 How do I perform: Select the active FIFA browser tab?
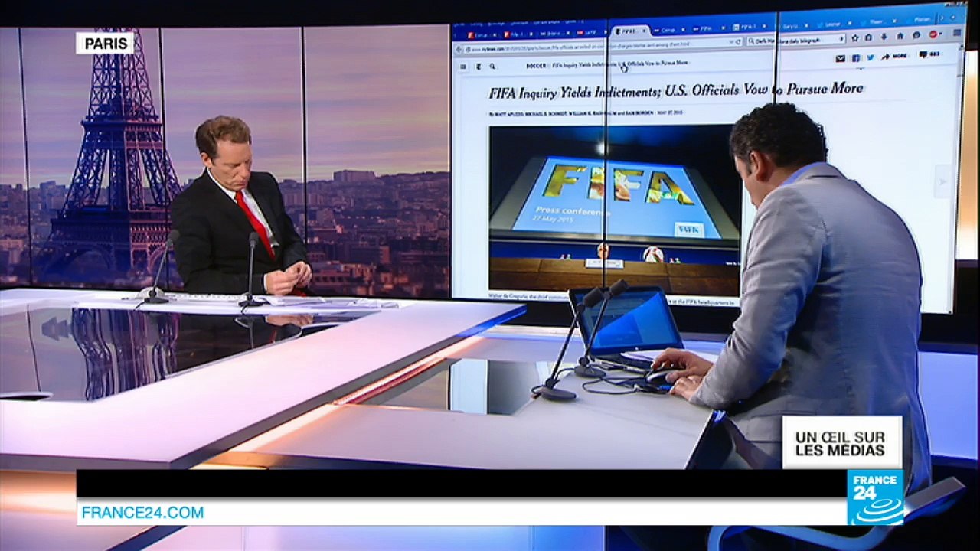[631, 31]
